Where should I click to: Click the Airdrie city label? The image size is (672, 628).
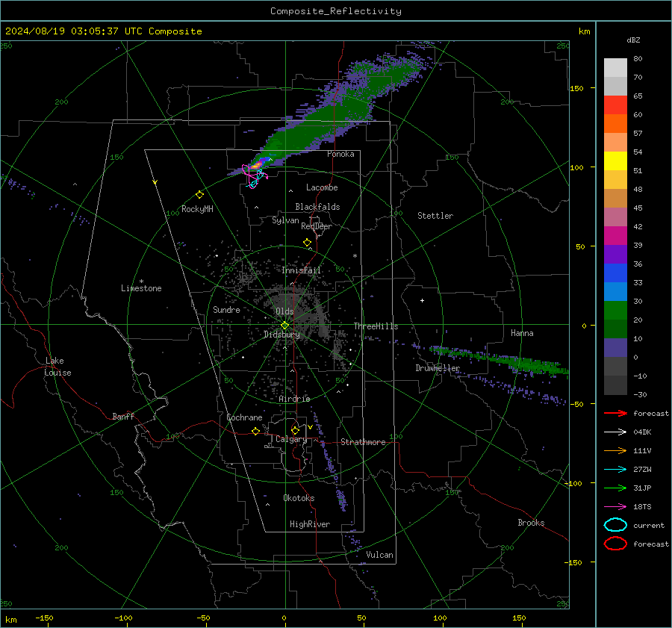294,399
